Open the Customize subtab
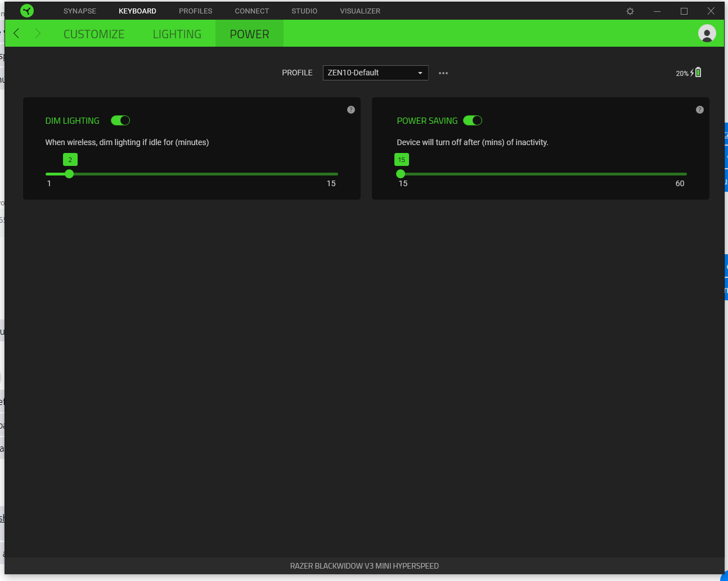728x581 pixels. 94,34
